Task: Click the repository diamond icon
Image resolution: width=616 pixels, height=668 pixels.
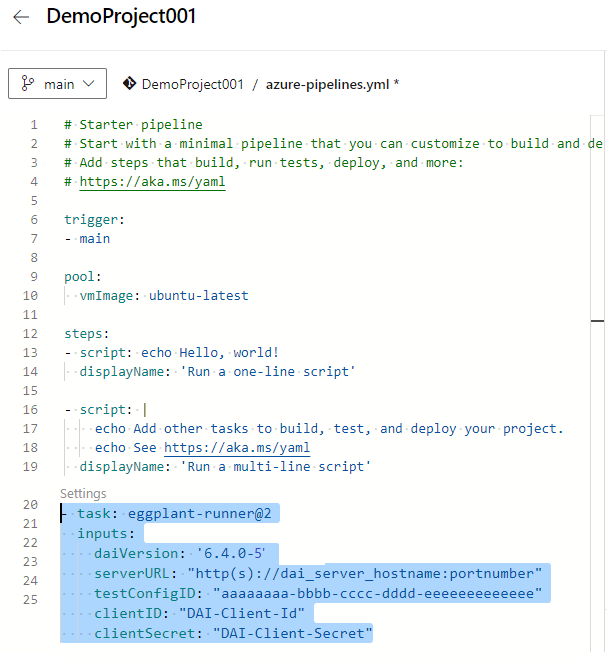Action: coord(130,83)
